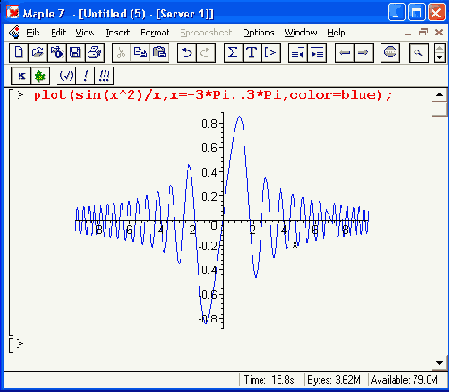The height and width of the screenshot is (392, 449).
Task: Open the zoom magnifier tool
Action: tap(418, 53)
